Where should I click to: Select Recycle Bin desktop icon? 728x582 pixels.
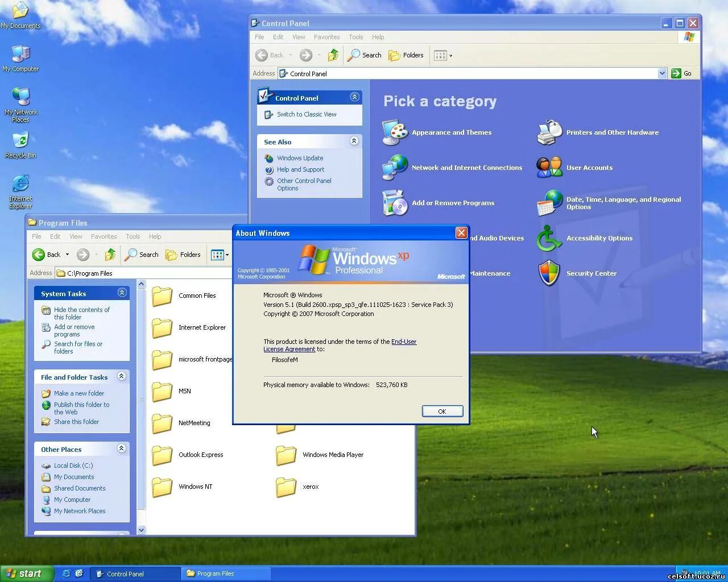click(x=20, y=145)
